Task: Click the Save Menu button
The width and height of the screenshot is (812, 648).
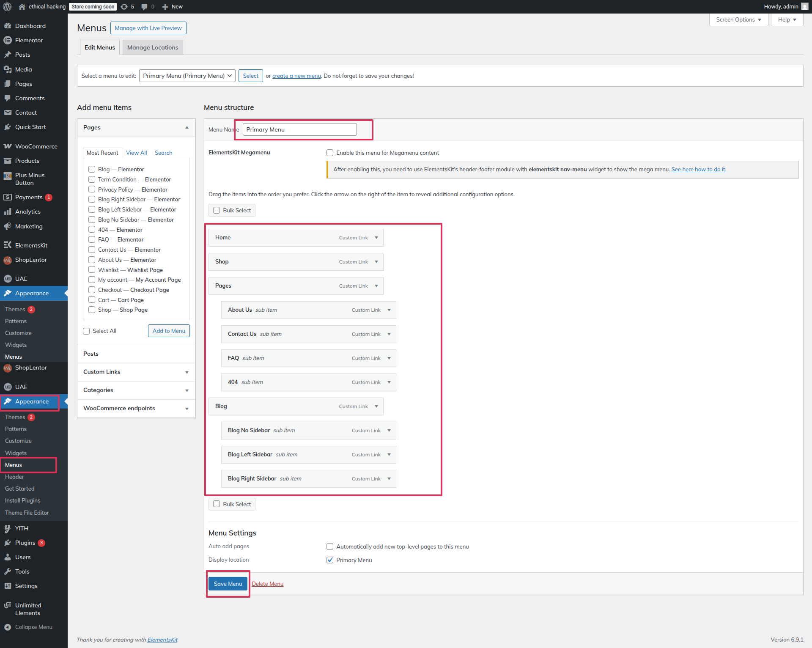Action: [228, 584]
